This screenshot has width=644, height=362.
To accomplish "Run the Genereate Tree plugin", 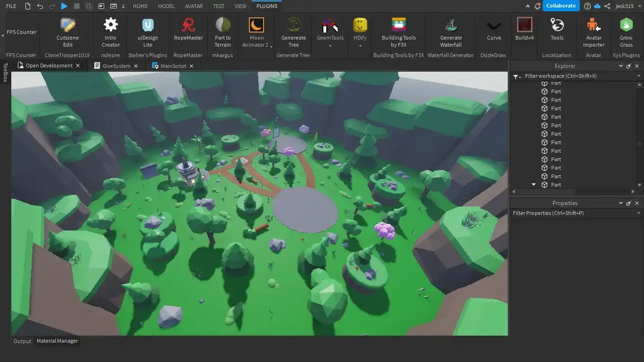I will (294, 33).
